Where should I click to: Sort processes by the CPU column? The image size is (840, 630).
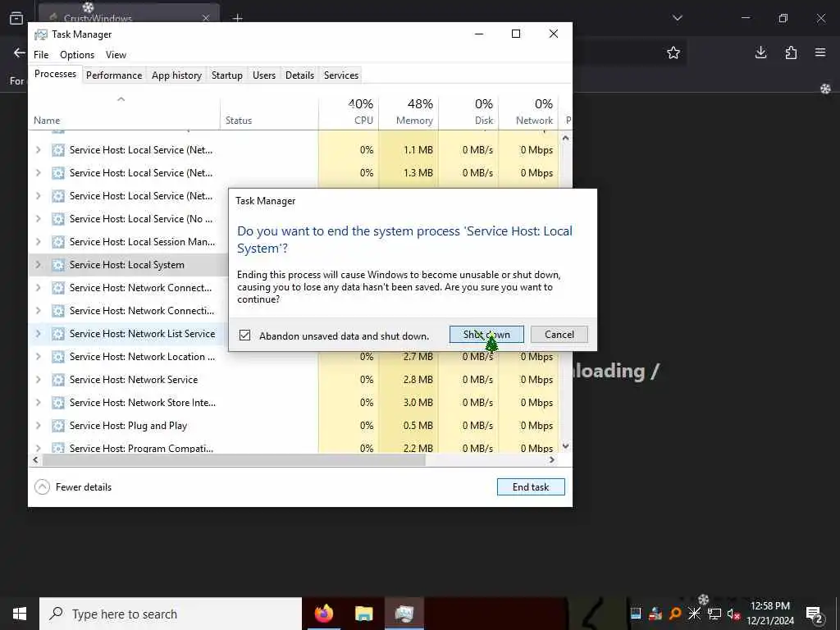(349, 112)
